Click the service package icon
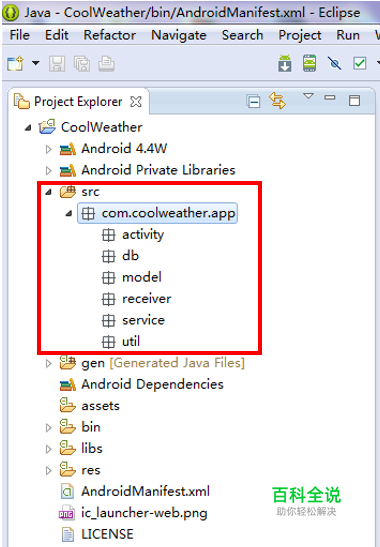Viewport: 380px width, 547px height. click(x=108, y=321)
